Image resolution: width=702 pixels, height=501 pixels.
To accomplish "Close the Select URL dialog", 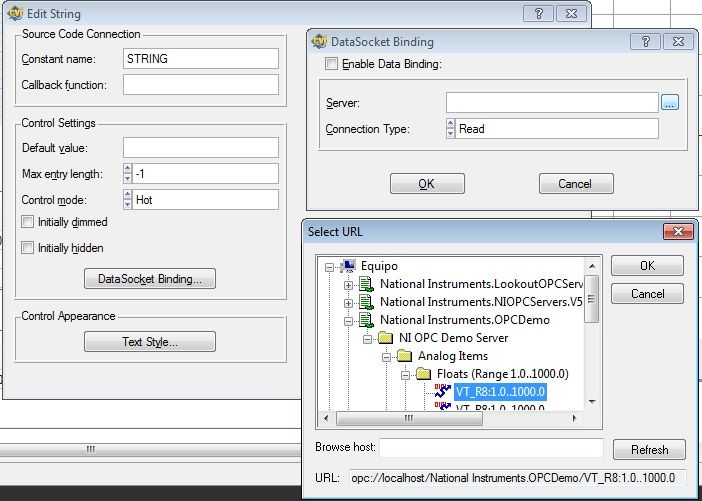I will pos(678,231).
